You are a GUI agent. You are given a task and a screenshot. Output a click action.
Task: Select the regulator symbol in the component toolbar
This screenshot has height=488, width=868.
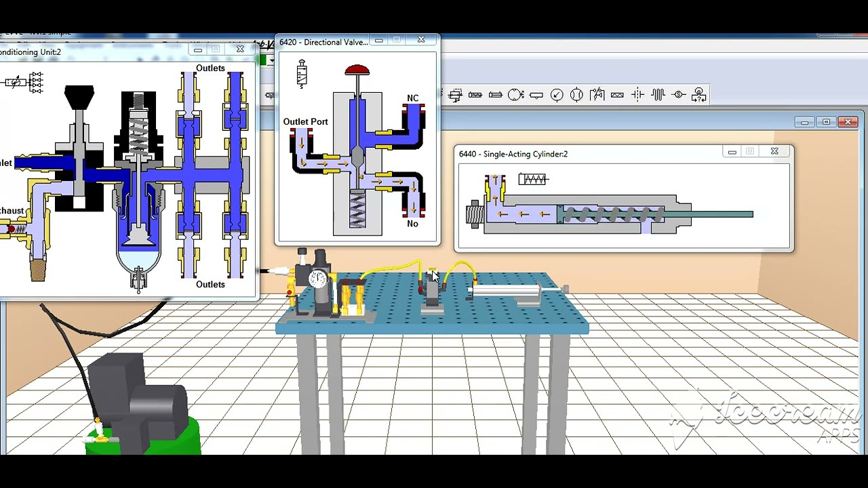click(455, 95)
